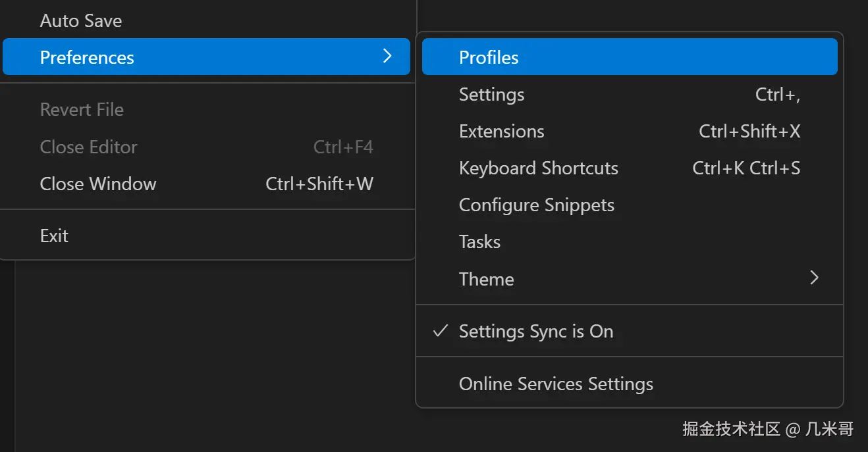Screen dimensions: 868x452
Task: Select Configure Snippets
Action: pos(536,205)
